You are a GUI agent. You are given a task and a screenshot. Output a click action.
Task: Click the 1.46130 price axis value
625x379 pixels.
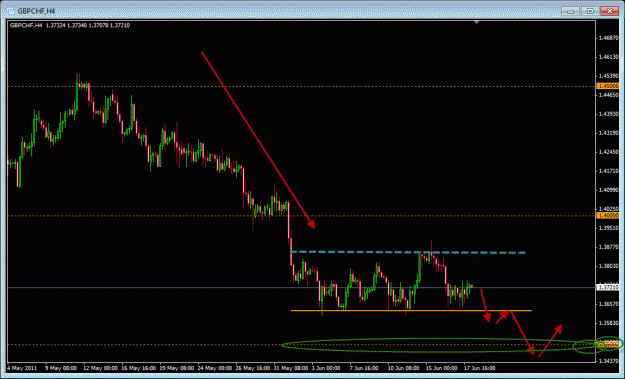tap(609, 57)
